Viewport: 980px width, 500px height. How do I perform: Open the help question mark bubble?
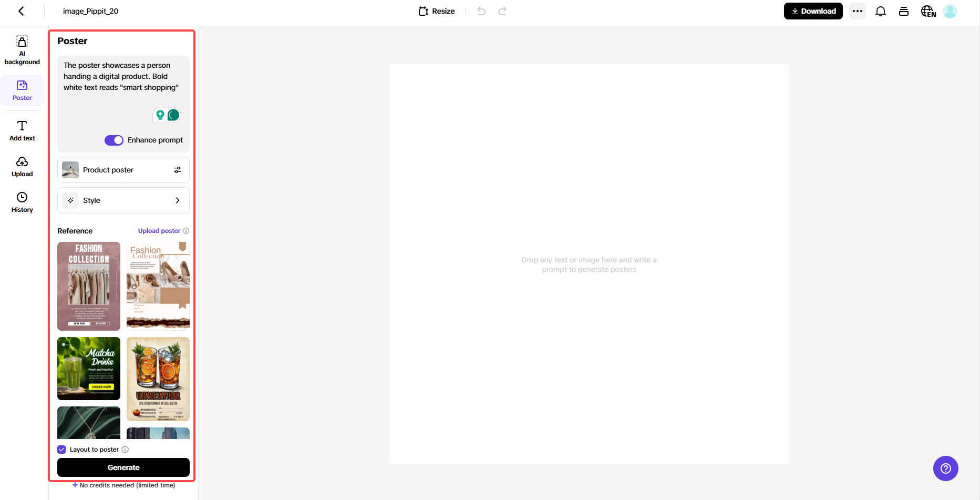point(945,468)
